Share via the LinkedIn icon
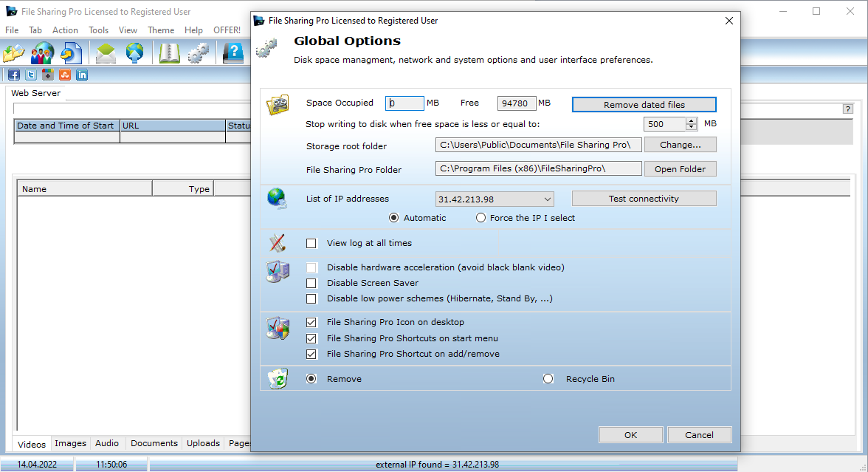 [82, 75]
